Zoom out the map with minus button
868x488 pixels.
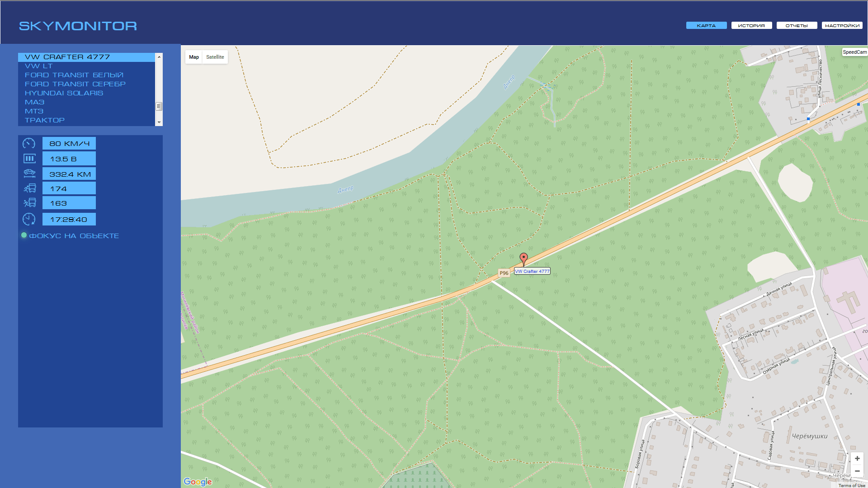pyautogui.click(x=857, y=471)
